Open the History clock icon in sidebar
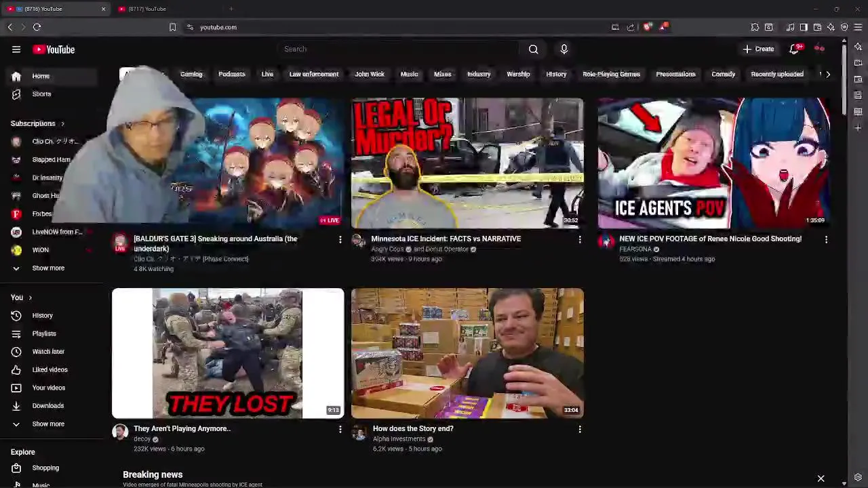Viewport: 868px width, 488px height. pyautogui.click(x=16, y=315)
